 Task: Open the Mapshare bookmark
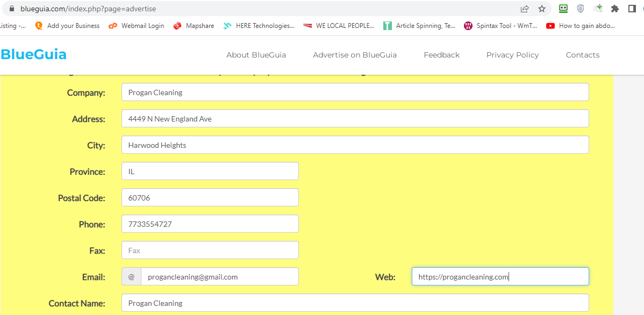tap(194, 25)
